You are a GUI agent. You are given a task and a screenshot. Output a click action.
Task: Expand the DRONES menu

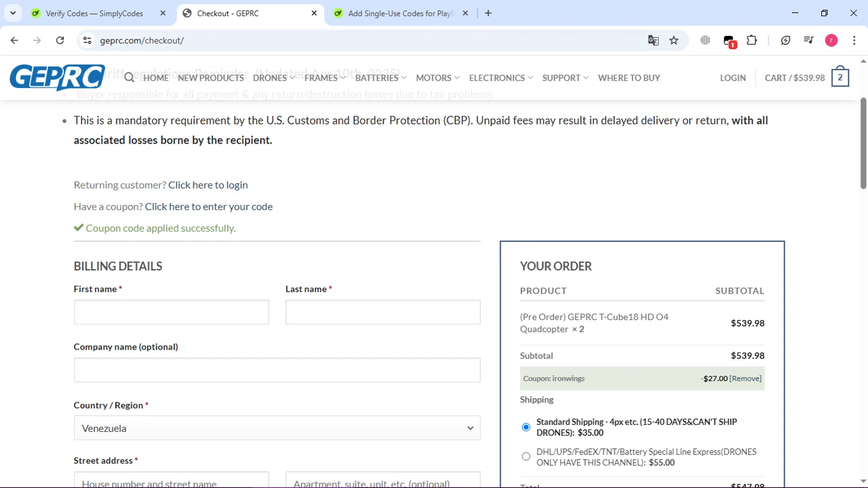(x=274, y=78)
